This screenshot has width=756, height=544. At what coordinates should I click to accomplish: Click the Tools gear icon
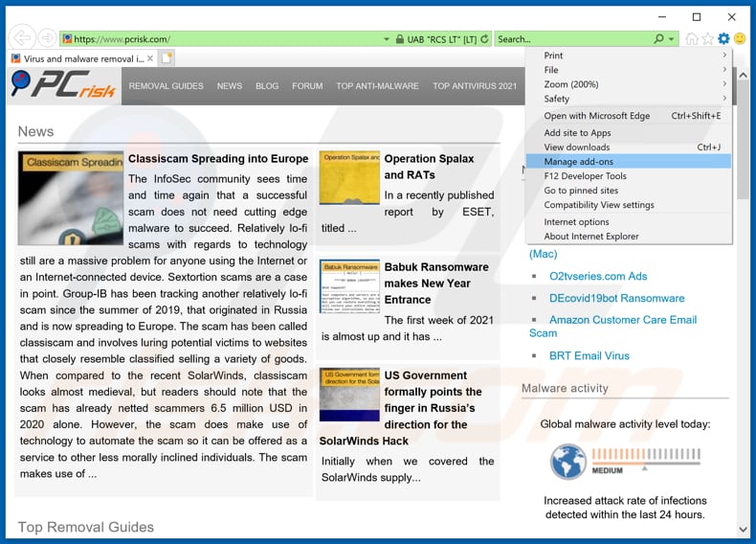pyautogui.click(x=723, y=39)
